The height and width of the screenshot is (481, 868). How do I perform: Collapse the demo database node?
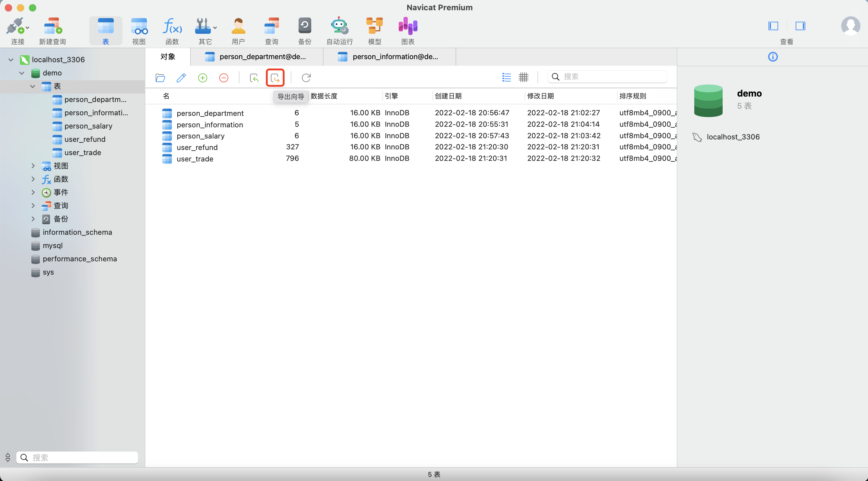(22, 73)
